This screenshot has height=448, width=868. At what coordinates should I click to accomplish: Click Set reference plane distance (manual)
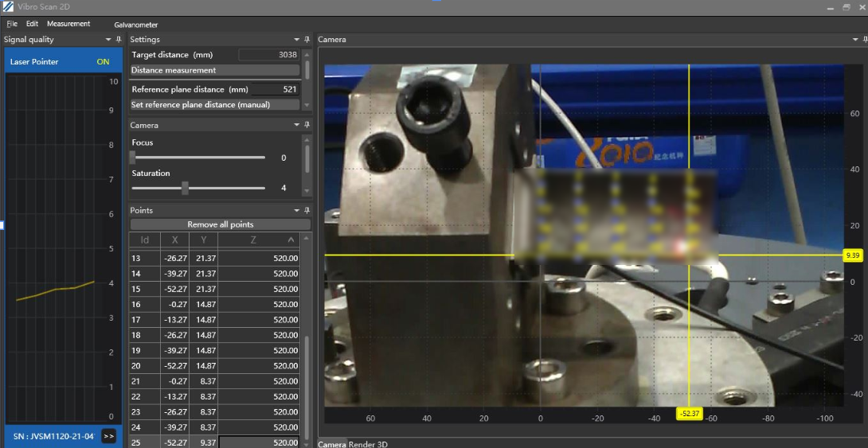(214, 104)
